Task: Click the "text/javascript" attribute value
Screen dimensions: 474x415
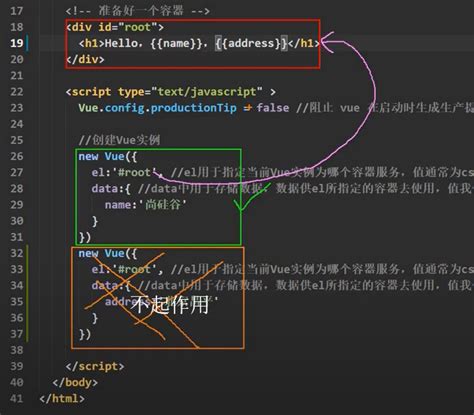Action: pos(207,92)
